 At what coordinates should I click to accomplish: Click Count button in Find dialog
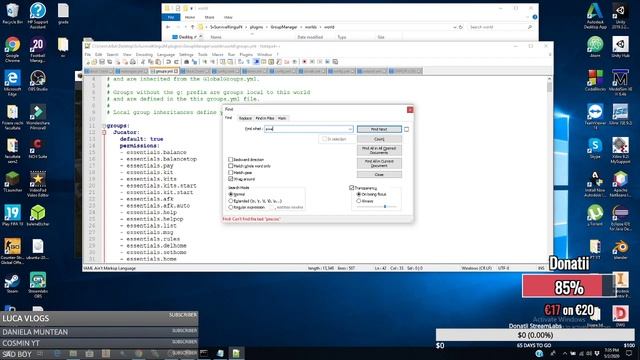click(379, 139)
